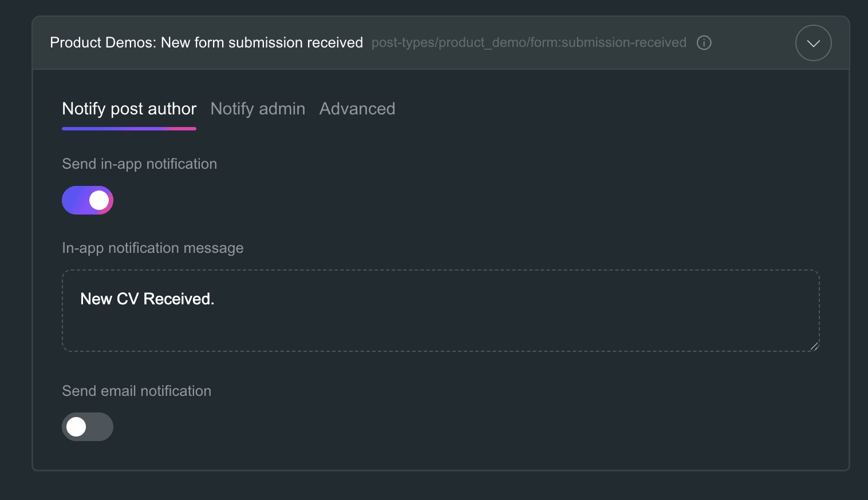This screenshot has width=868, height=500.
Task: Disable the Send in-app notification toggle
Action: pos(88,200)
